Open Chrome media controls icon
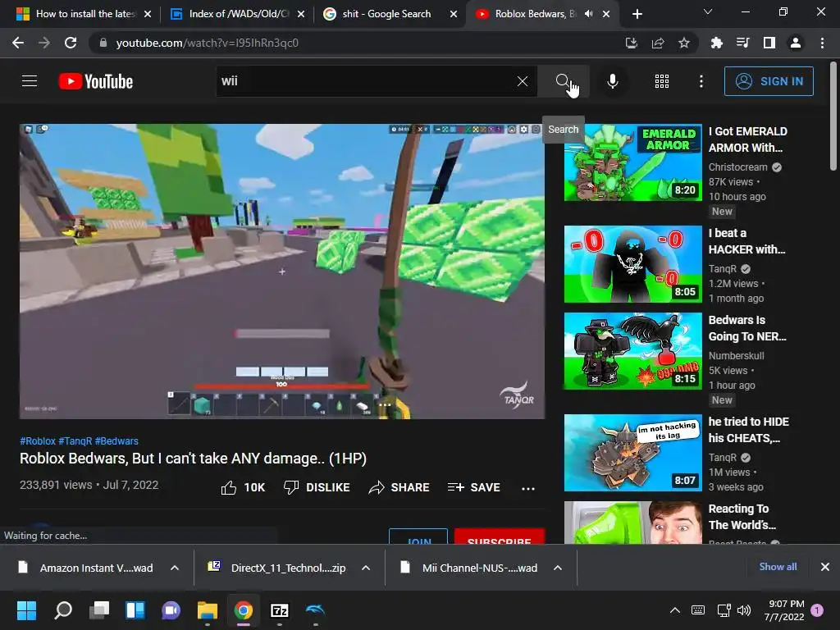Viewport: 840px width, 630px height. [742, 43]
